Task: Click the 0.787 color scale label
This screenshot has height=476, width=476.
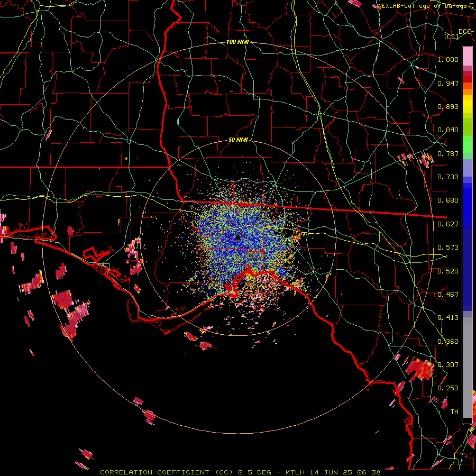Action: point(448,153)
